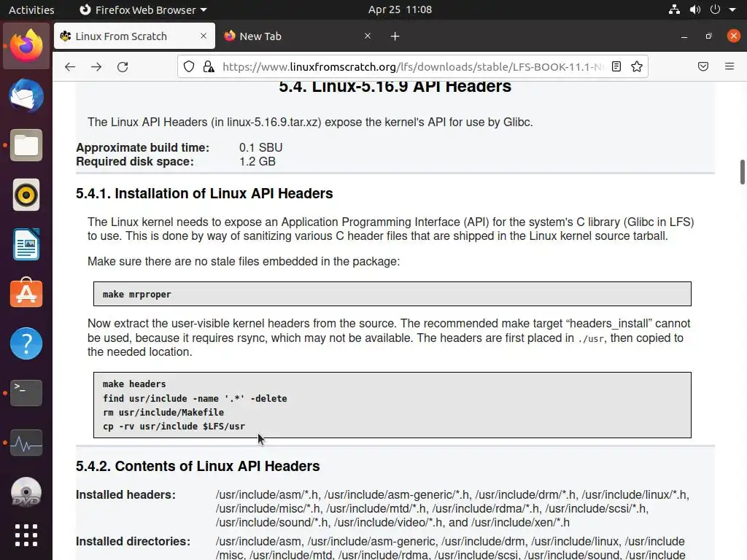This screenshot has width=747, height=560.
Task: Go back with the browser back arrow
Action: [x=70, y=66]
